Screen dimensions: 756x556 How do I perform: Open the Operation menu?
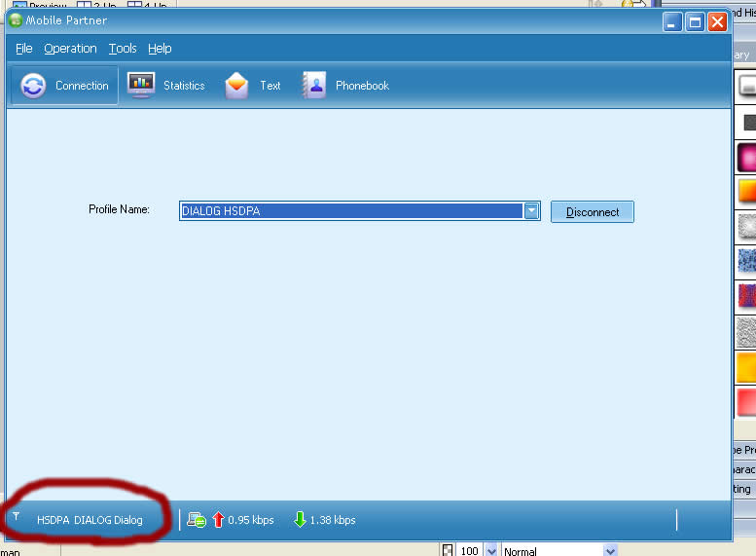pos(70,49)
